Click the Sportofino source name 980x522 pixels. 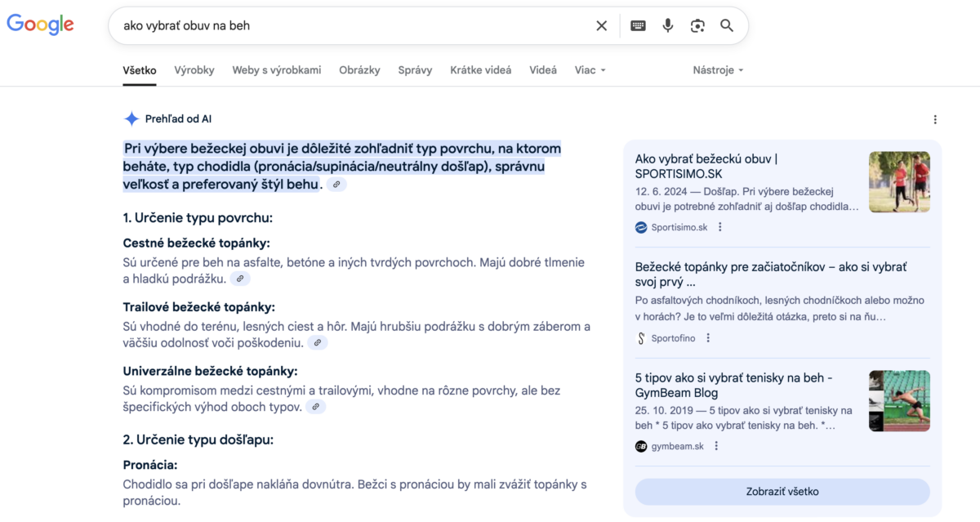674,338
